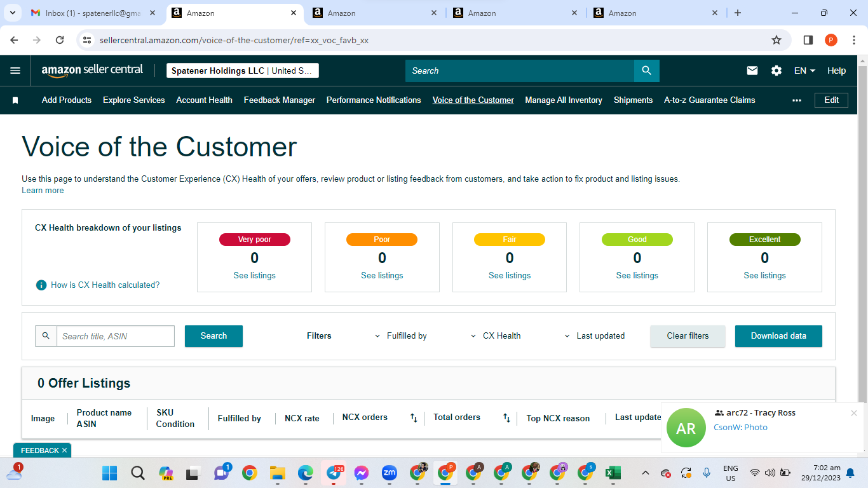Viewport: 868px width, 488px height.
Task: Click the magnifier button in the top search bar
Action: pos(647,71)
